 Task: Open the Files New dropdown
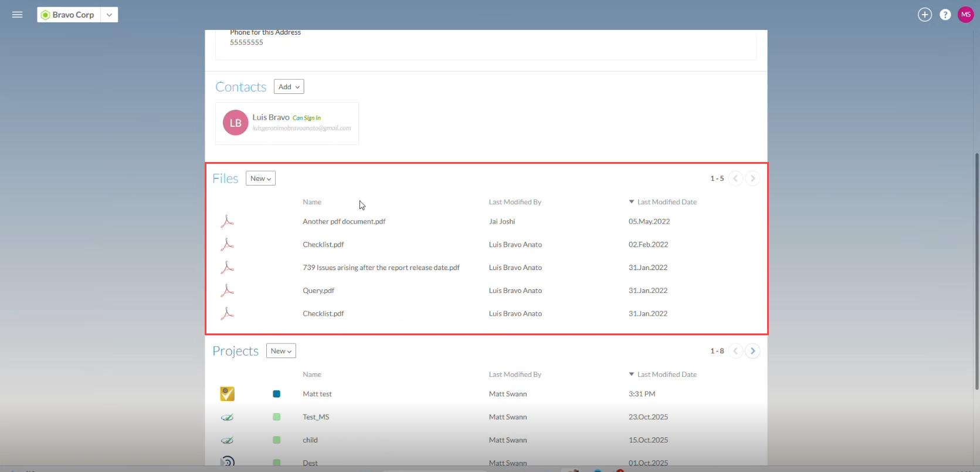(x=260, y=178)
